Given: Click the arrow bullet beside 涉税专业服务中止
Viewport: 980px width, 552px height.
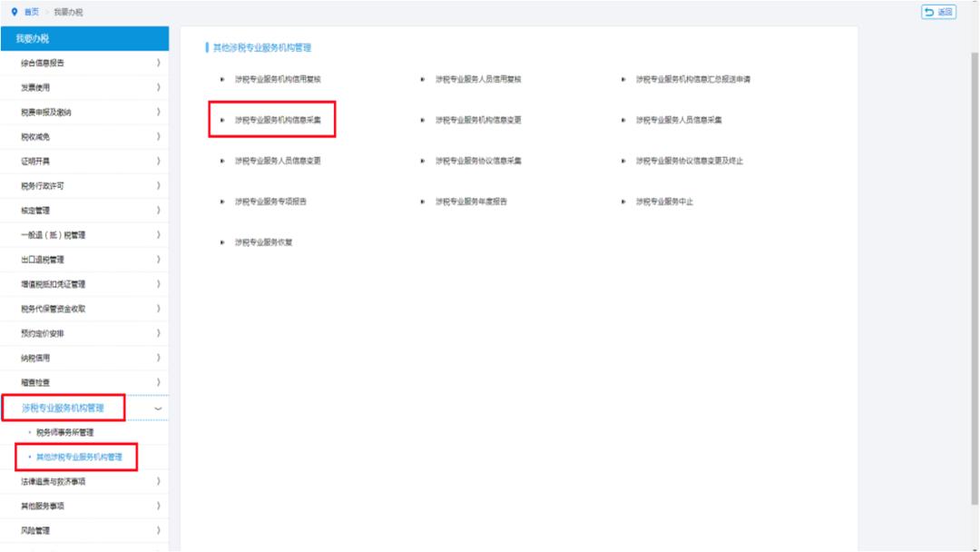Looking at the screenshot, I should [x=623, y=202].
